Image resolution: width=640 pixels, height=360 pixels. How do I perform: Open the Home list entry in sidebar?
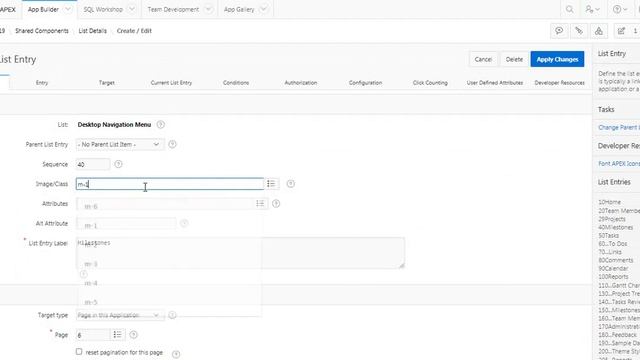[609, 202]
